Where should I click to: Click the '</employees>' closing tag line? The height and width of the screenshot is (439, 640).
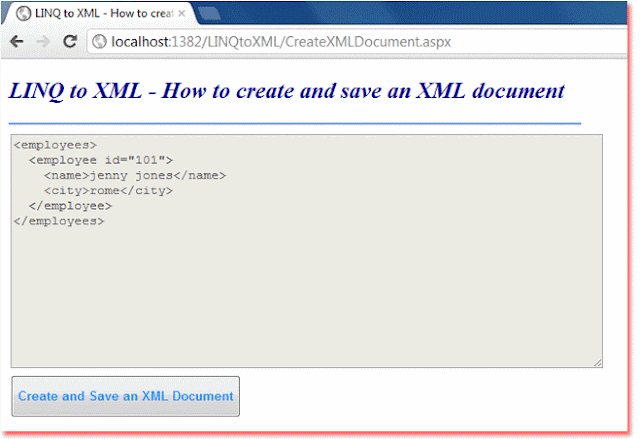pyautogui.click(x=59, y=221)
